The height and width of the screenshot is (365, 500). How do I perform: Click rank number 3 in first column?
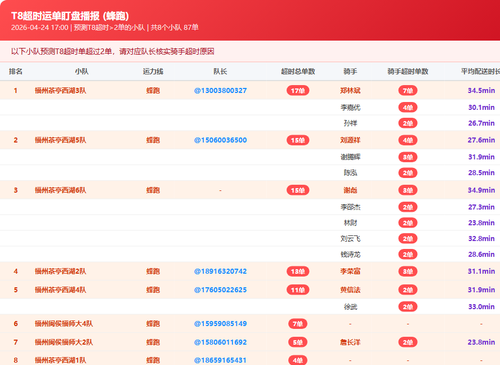16,190
